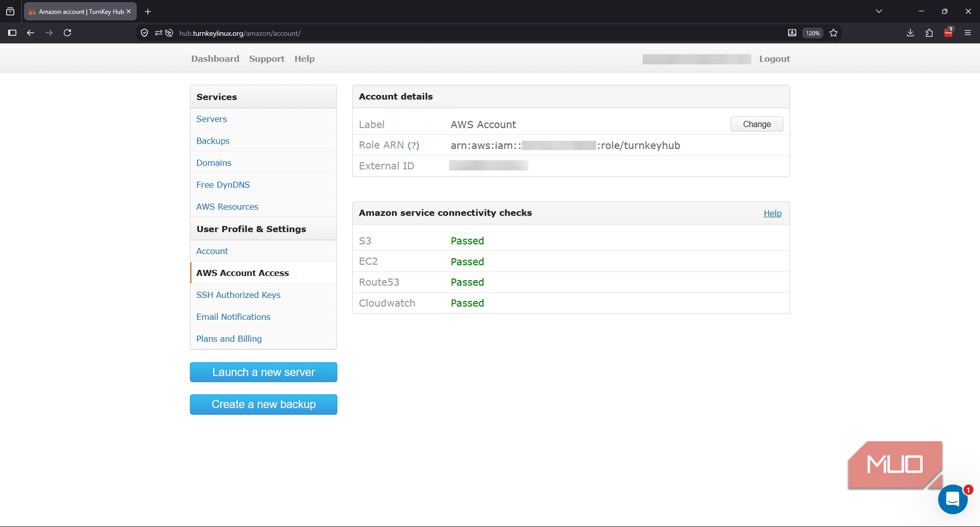The image size is (980, 527).
Task: Click the EC2 label text
Action: click(368, 262)
